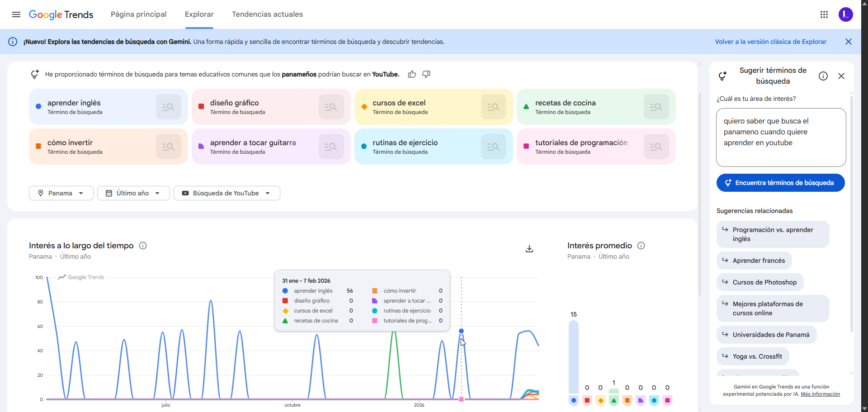Give thumbs up to the Gemini suggestions
This screenshot has height=412, width=868.
[412, 74]
